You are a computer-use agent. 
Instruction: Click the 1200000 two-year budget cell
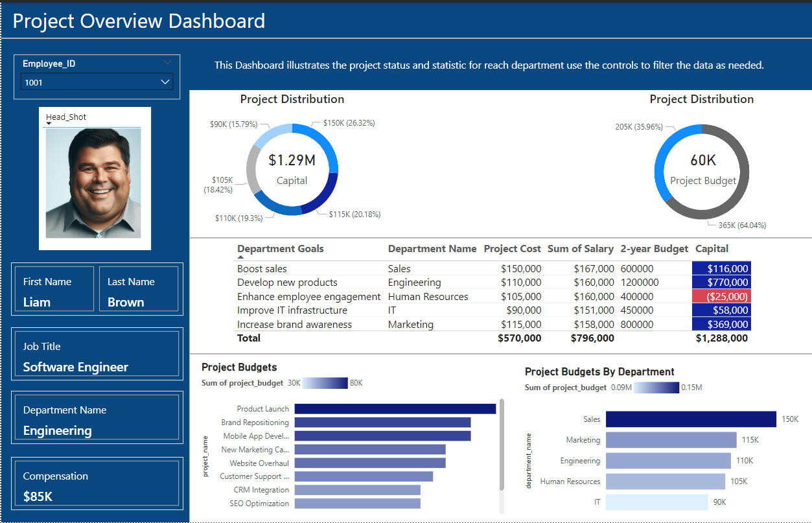tap(640, 283)
